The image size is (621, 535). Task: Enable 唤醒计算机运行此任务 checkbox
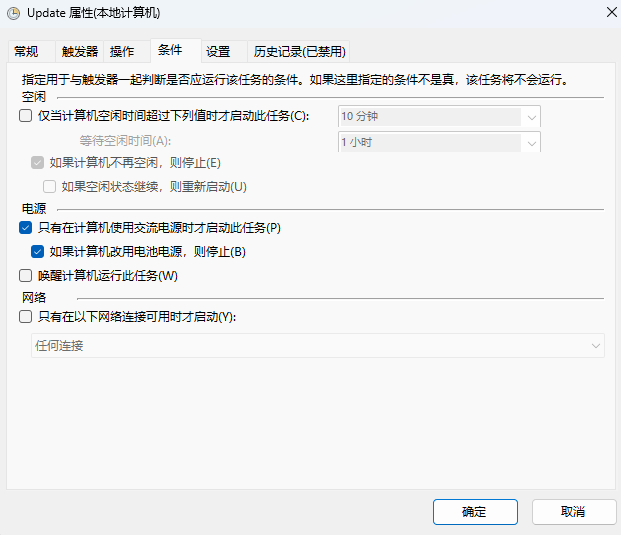coord(26,276)
